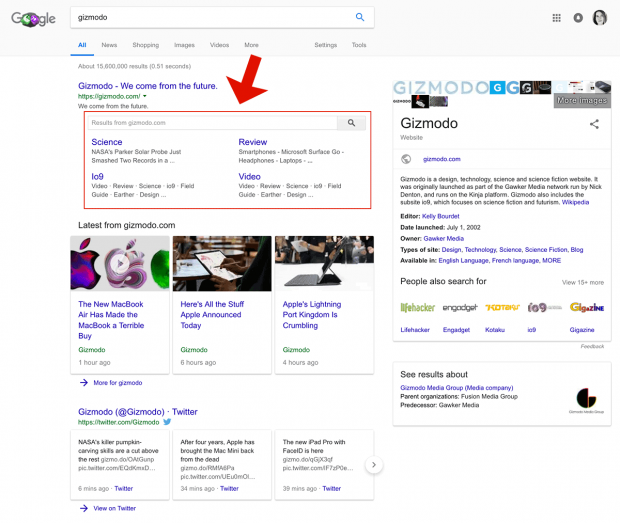Click the Feedback link
The image size is (620, 523).
pyautogui.click(x=592, y=346)
